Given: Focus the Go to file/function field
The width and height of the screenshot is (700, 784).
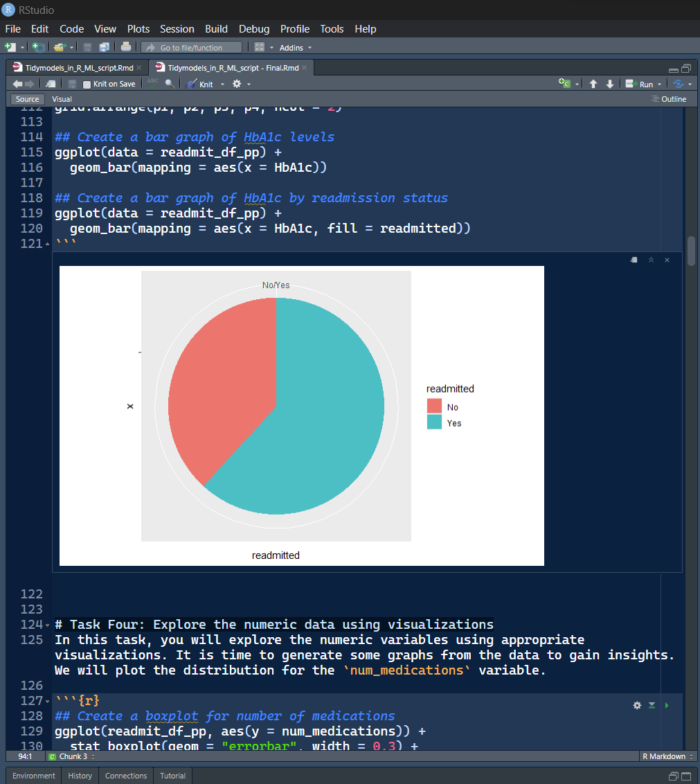Looking at the screenshot, I should pyautogui.click(x=192, y=48).
